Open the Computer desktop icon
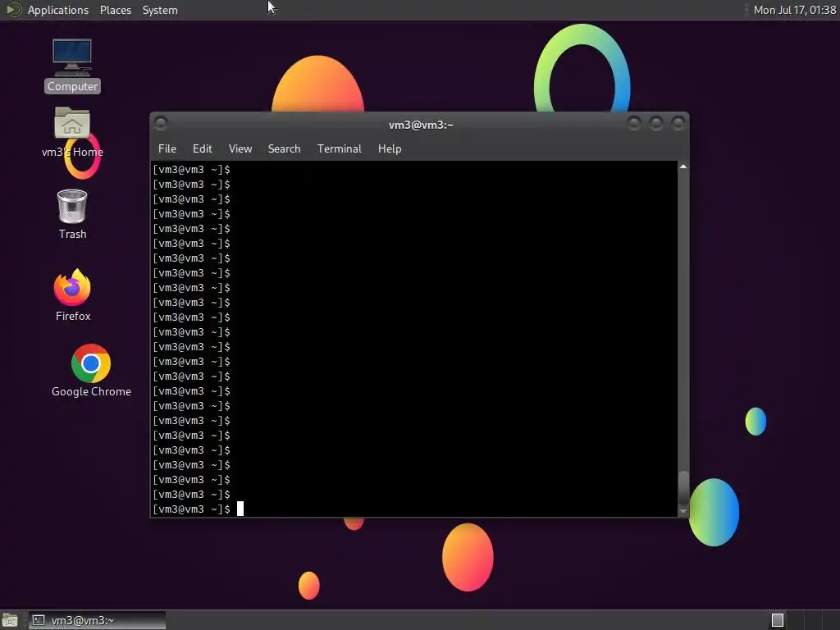Screen dimensions: 840x630 [x=72, y=66]
